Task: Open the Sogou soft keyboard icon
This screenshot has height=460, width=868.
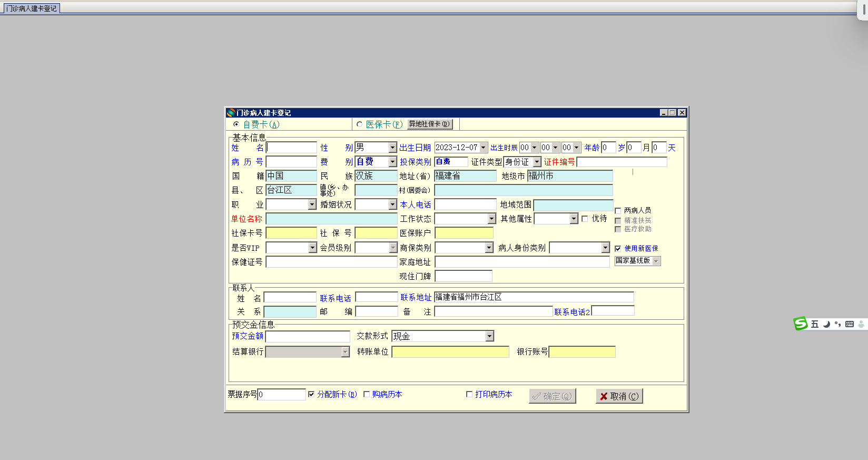Action: [850, 324]
